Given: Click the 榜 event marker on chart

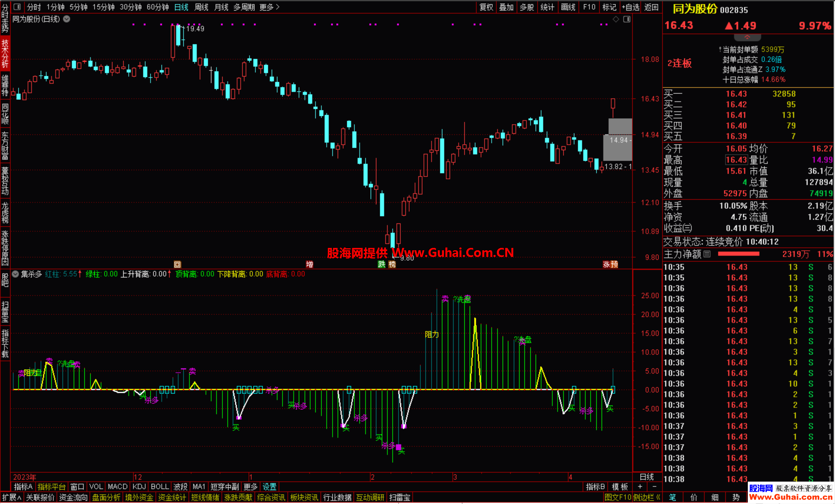Looking at the screenshot, I should tap(392, 264).
